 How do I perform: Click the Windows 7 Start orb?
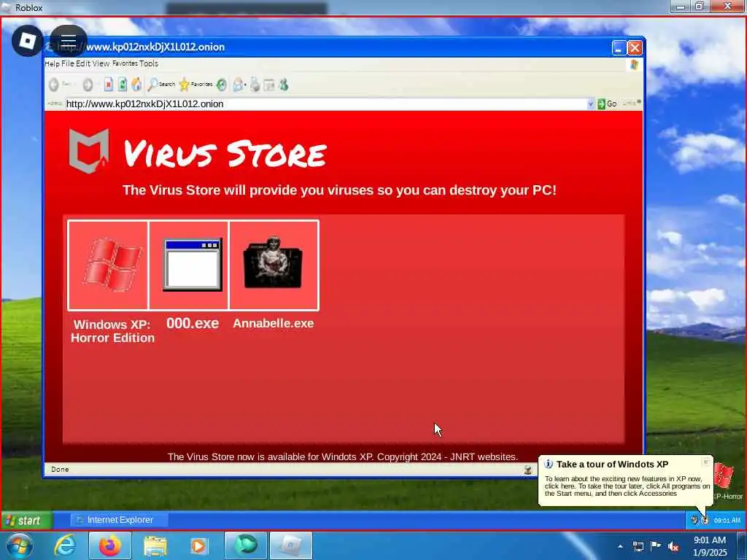coord(20,545)
